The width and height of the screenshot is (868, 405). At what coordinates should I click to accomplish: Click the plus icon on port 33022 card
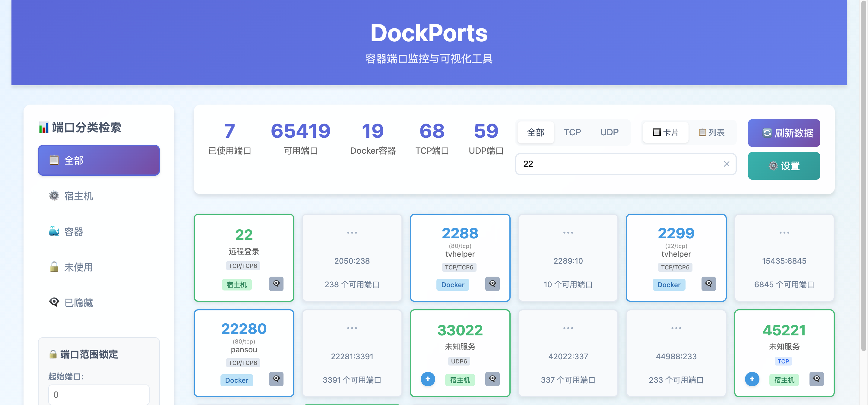point(428,379)
